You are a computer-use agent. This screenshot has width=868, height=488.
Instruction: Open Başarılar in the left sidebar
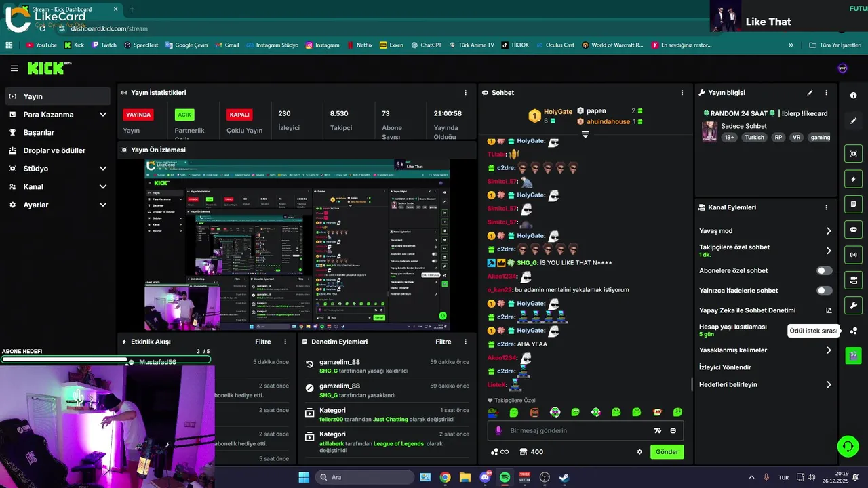coord(58,133)
